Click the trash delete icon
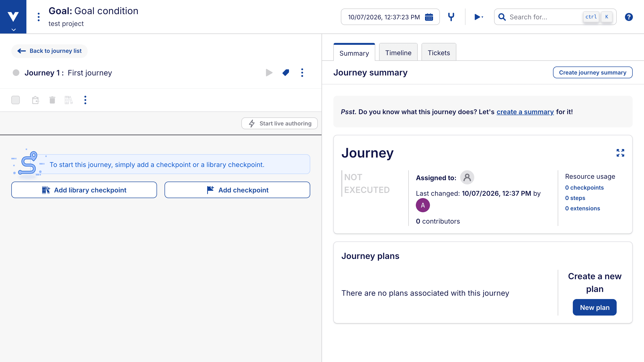The image size is (644, 362). coord(52,100)
